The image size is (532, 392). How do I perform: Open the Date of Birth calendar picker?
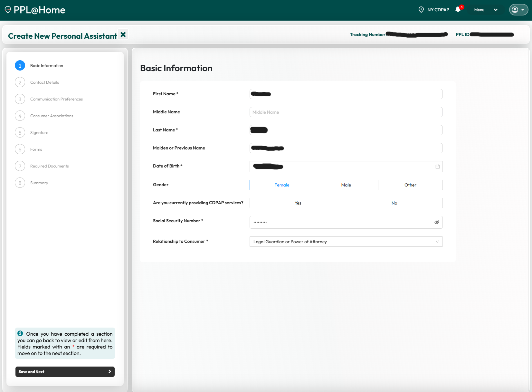point(437,167)
